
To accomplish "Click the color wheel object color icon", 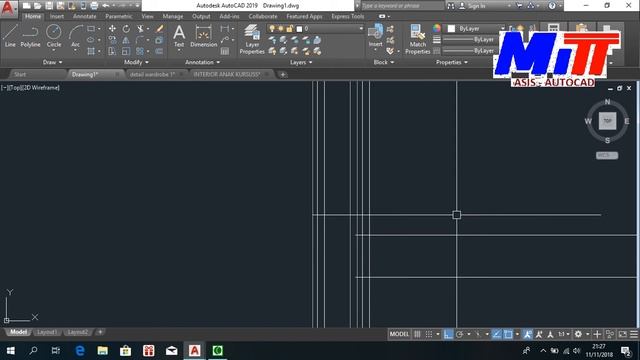I will coord(437,28).
